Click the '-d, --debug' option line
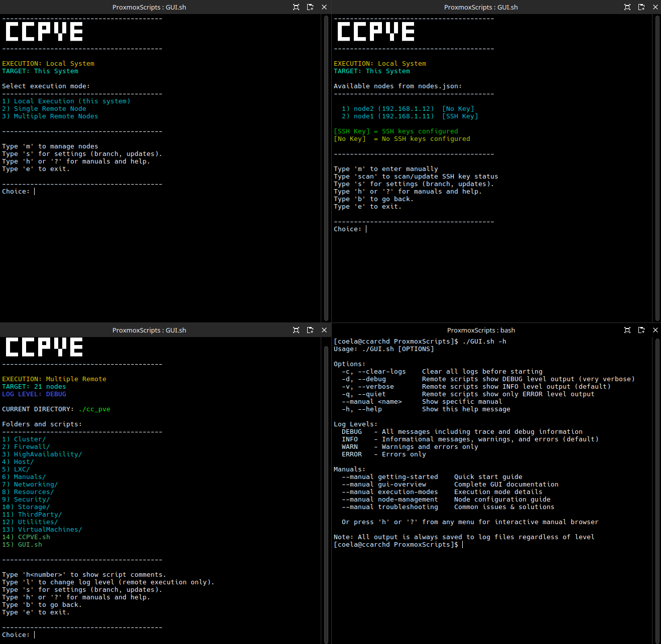 click(x=488, y=379)
